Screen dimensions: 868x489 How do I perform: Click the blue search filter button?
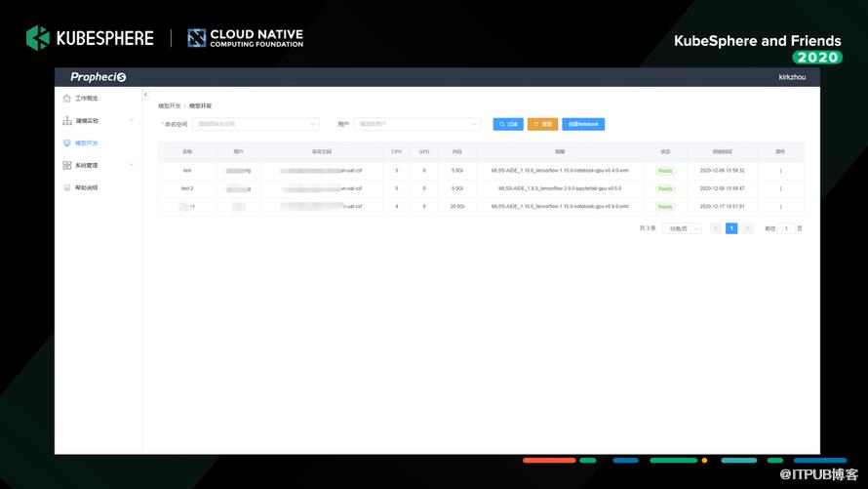pos(508,124)
